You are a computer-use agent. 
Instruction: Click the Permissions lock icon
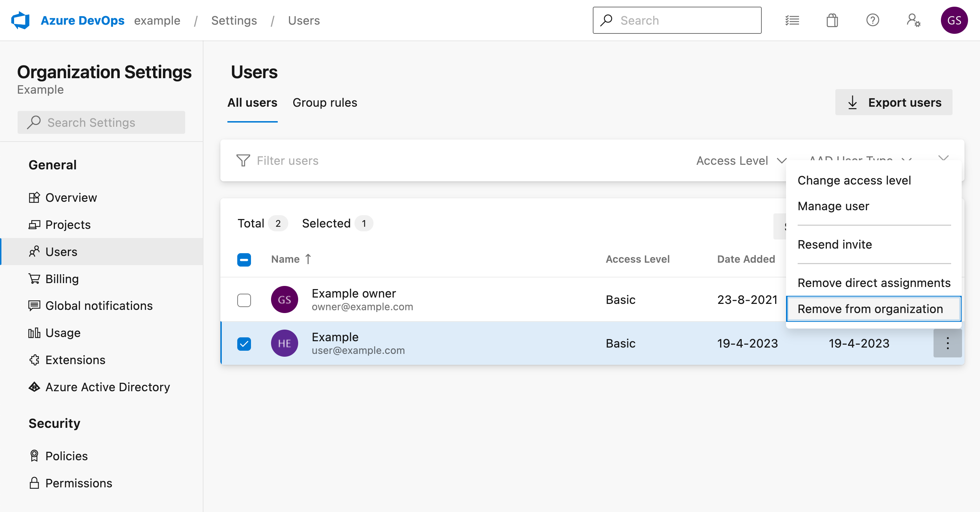(x=34, y=483)
